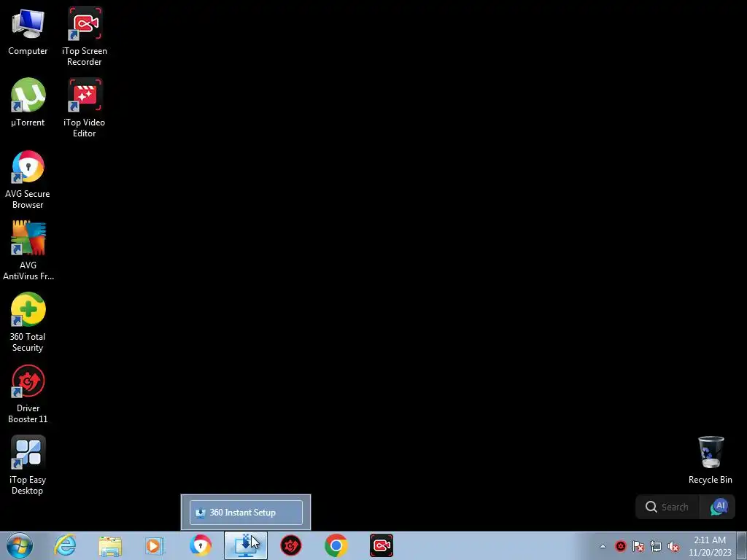Launch Windows Media Player from taskbar
This screenshot has width=747, height=560.
(x=155, y=545)
